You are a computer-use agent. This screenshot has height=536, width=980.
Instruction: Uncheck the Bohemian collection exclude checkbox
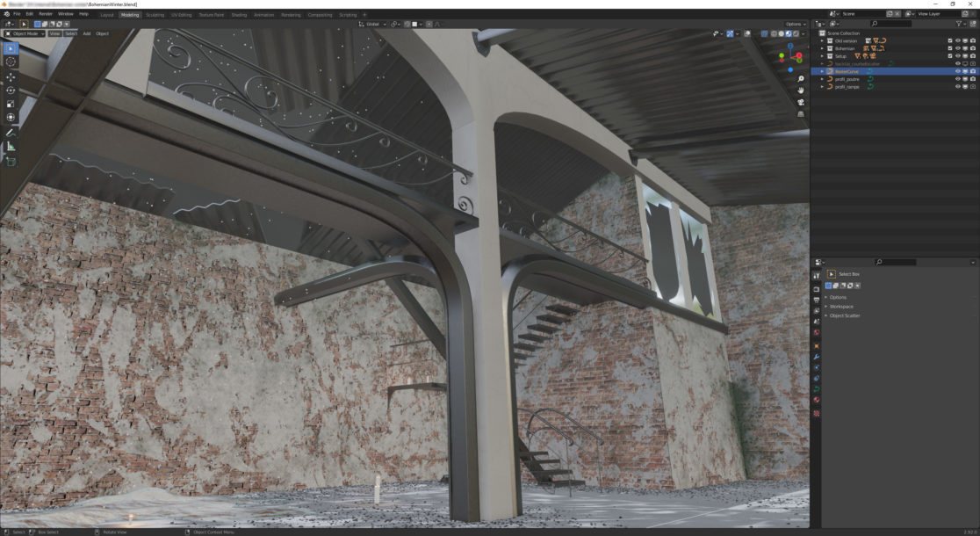pyautogui.click(x=949, y=48)
